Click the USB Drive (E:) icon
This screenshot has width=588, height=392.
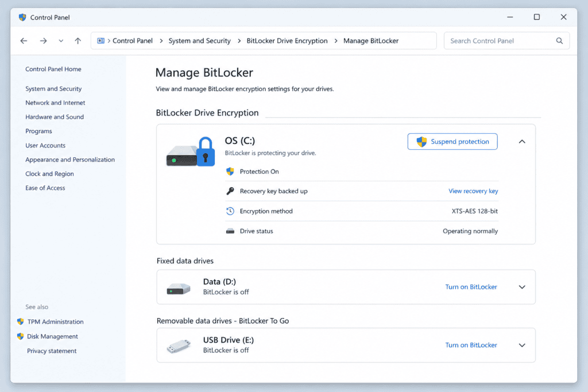coord(179,346)
